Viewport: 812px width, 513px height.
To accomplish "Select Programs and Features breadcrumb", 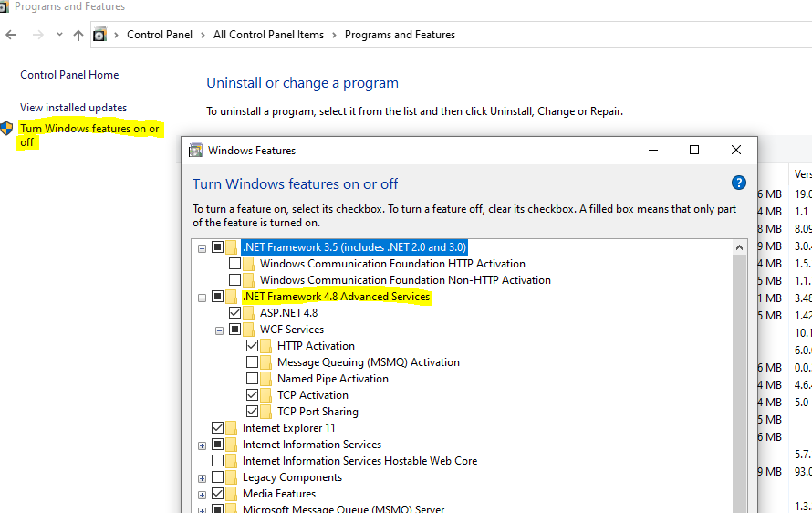I will (x=400, y=35).
